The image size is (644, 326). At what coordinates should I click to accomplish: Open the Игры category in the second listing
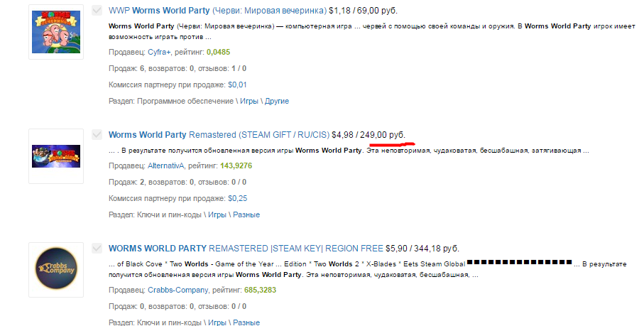pyautogui.click(x=217, y=214)
